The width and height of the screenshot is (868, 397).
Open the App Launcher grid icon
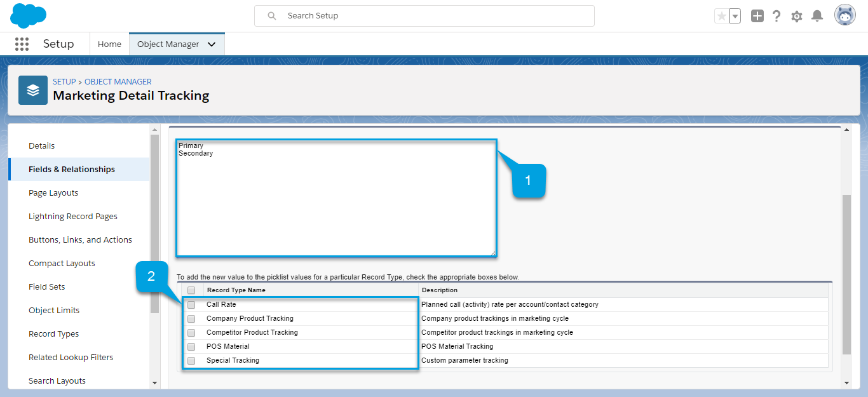[22, 44]
